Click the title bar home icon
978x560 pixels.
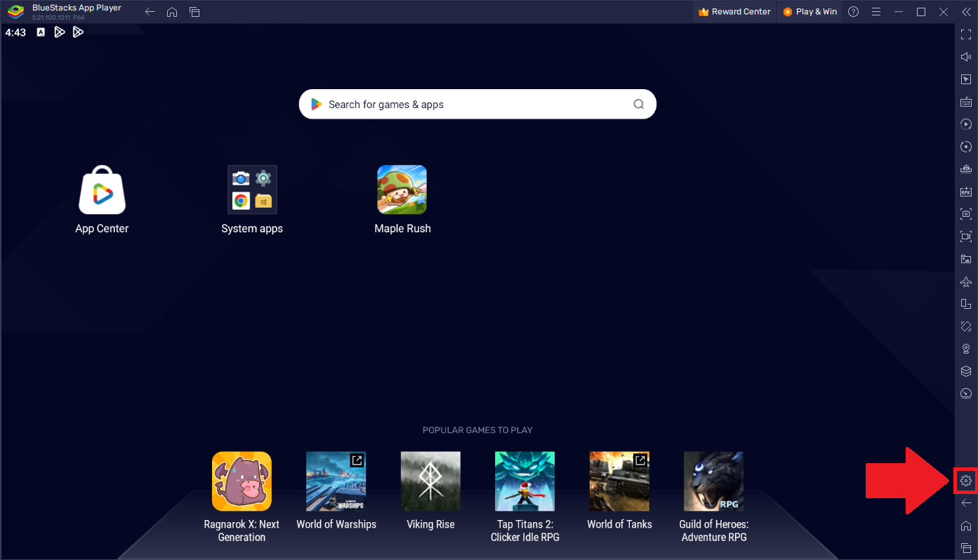click(172, 12)
